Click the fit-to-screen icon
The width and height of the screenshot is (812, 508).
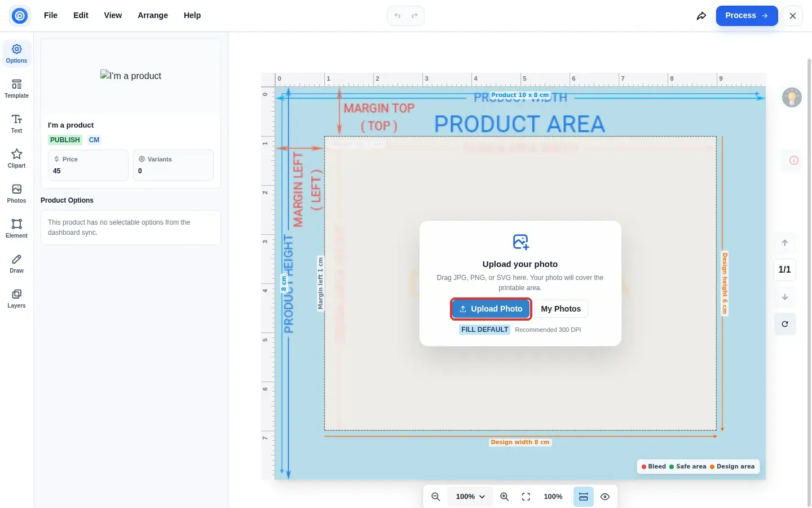[526, 497]
